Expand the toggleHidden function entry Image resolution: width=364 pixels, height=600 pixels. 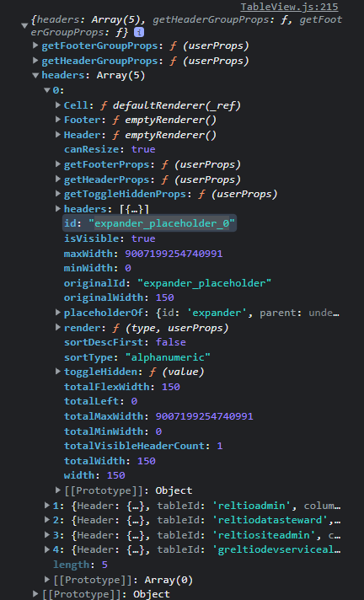click(x=58, y=371)
